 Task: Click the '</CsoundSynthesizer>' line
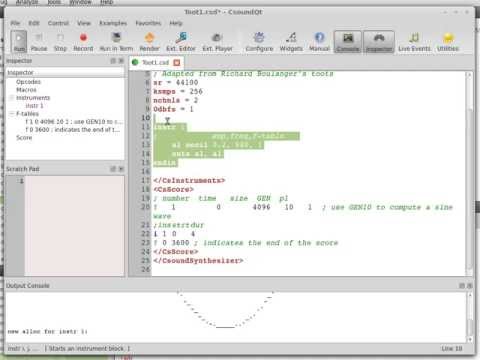(198, 261)
